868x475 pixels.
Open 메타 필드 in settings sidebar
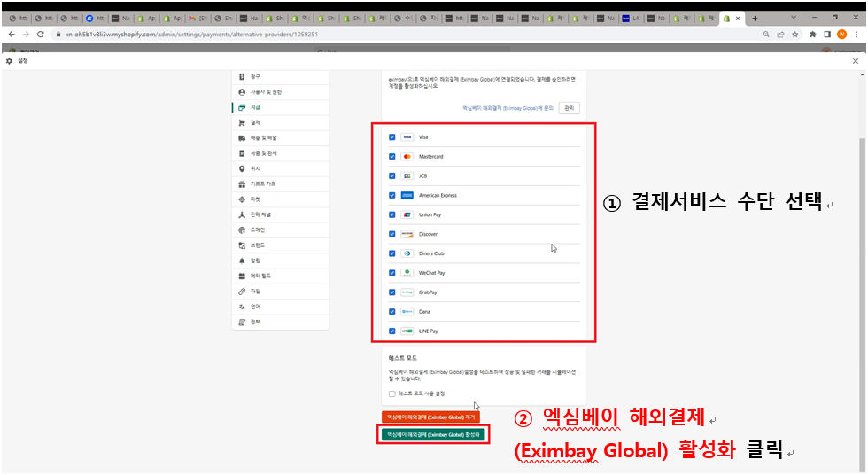pyautogui.click(x=280, y=276)
